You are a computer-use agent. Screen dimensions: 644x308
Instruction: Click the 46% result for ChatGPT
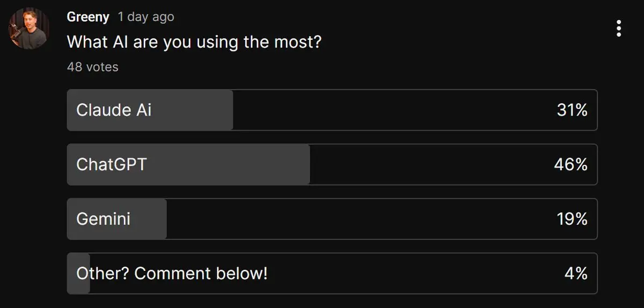pyautogui.click(x=571, y=164)
